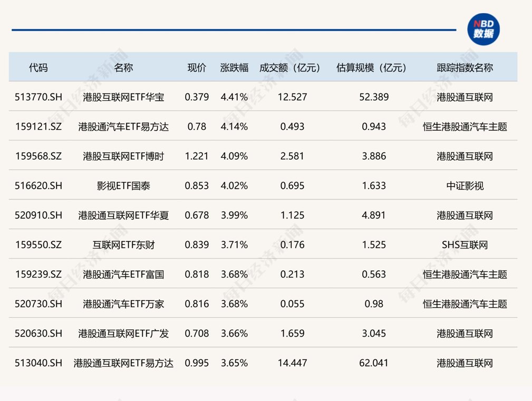532x401 pixels.
Task: Click the 3.65% change value
Action: pyautogui.click(x=234, y=363)
